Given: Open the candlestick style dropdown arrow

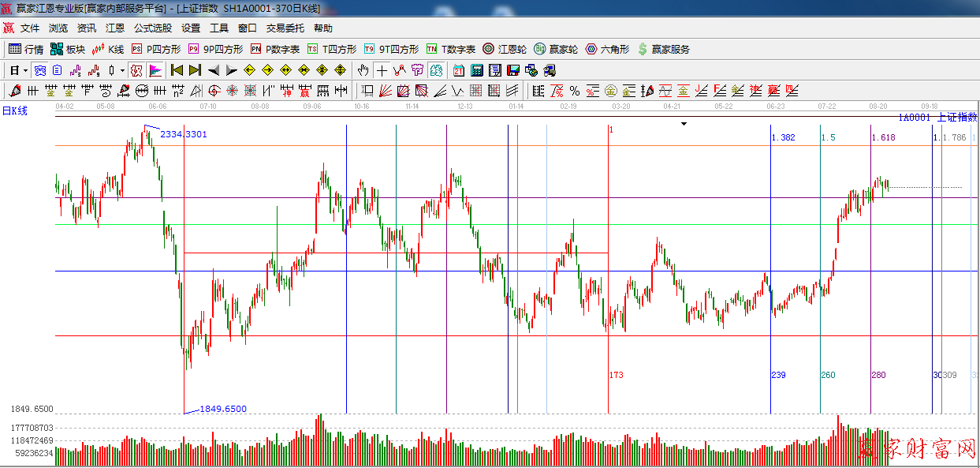Looking at the screenshot, I should (x=122, y=70).
